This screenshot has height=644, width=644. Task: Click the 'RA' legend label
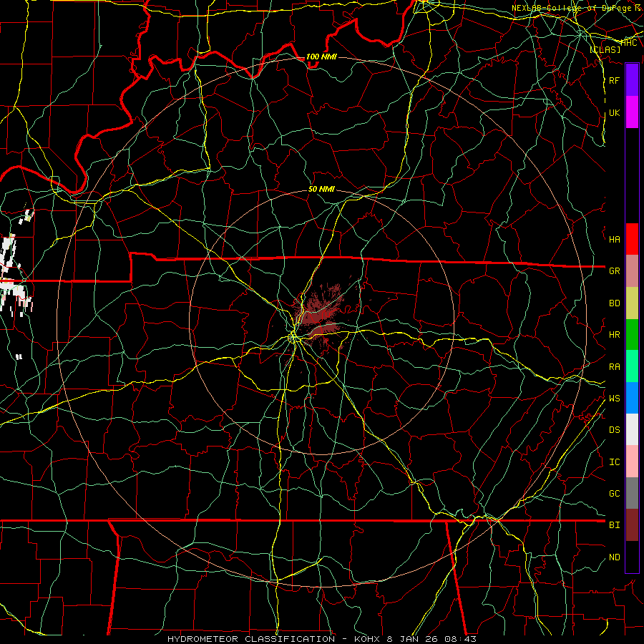point(615,367)
